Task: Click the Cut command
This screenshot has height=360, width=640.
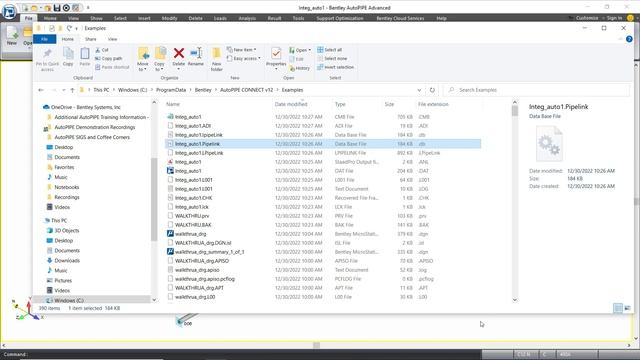Action: pos(102,50)
